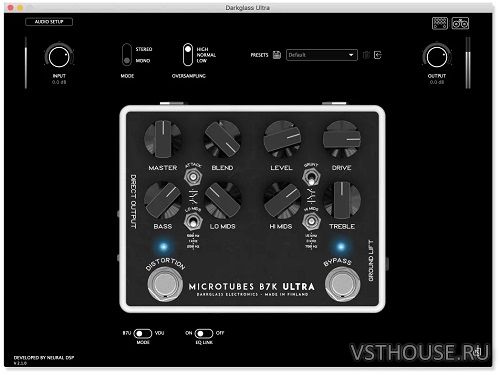Click the OUTPUT gain knob

[x=437, y=57]
